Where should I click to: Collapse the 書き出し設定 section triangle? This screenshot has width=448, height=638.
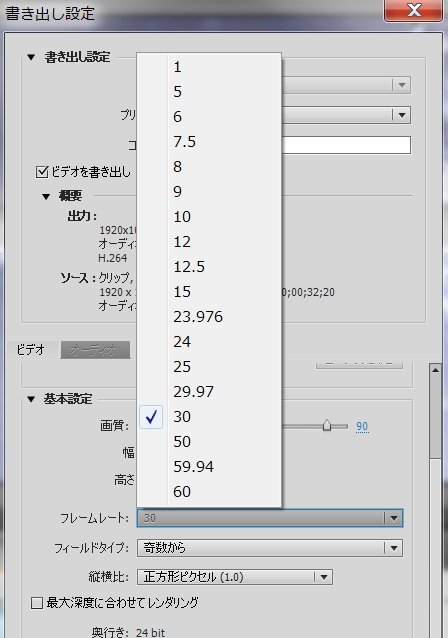(31, 57)
